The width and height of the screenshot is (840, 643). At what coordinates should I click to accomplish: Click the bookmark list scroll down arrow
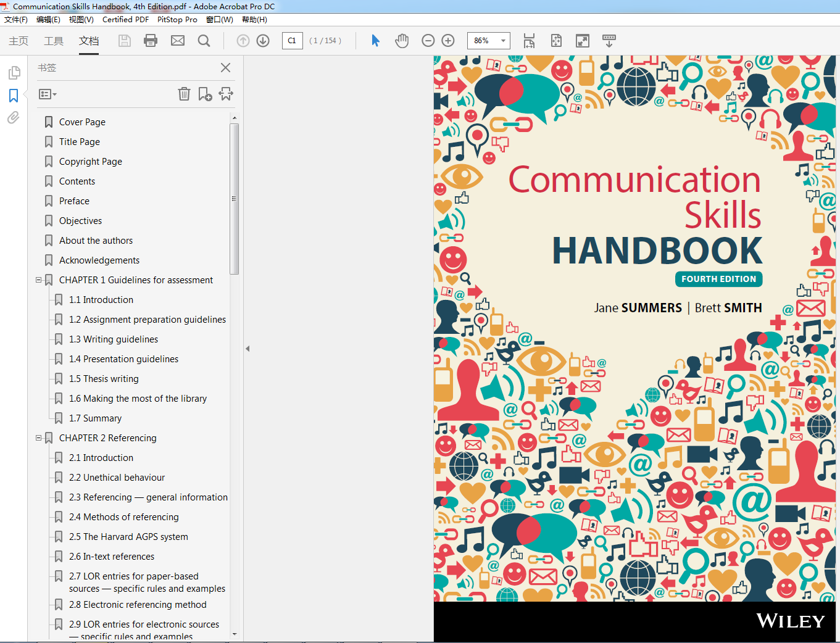234,634
